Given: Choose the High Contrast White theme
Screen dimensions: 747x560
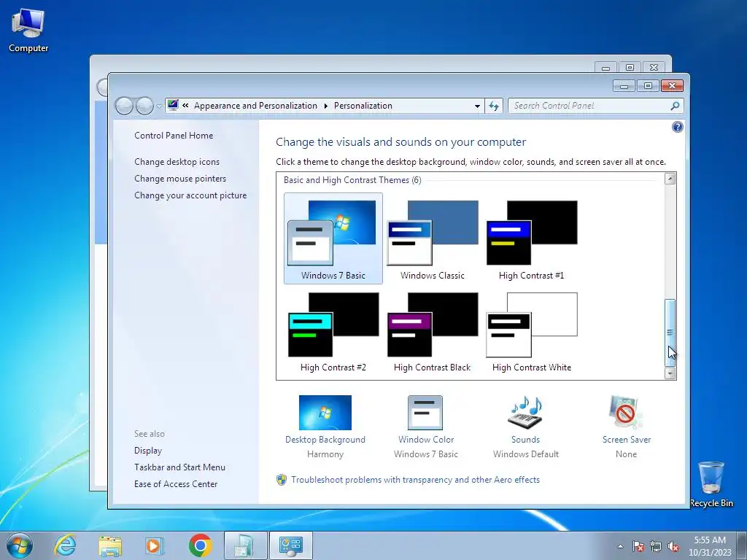Looking at the screenshot, I should point(532,330).
